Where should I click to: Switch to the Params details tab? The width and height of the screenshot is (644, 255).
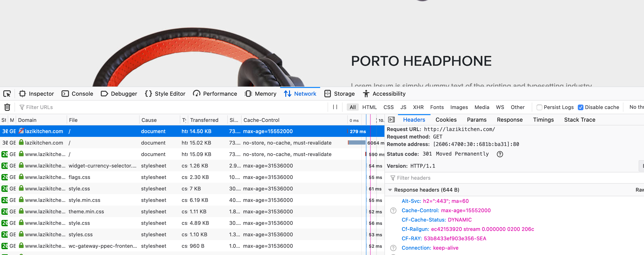[477, 120]
